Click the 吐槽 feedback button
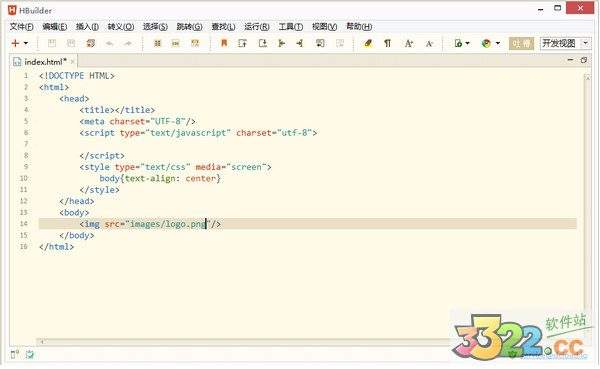The width and height of the screenshot is (600, 369). [521, 43]
